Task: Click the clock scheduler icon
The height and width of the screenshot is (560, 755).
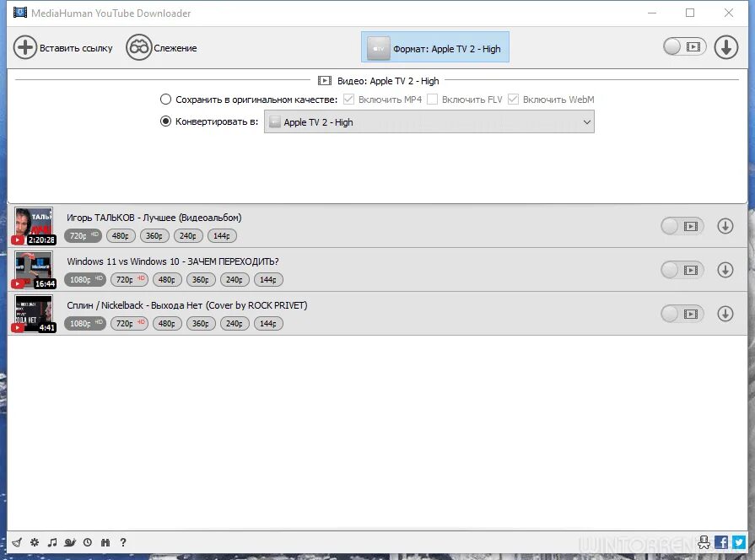Action: tap(88, 542)
